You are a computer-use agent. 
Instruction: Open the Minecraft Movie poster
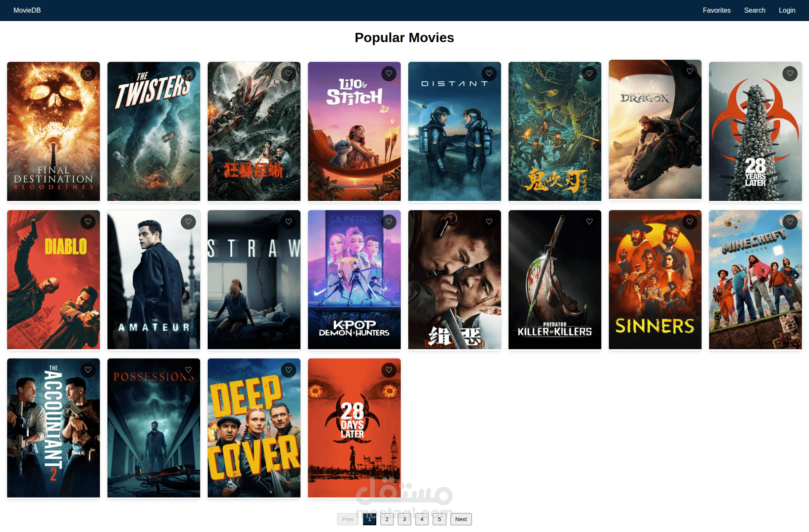click(755, 280)
